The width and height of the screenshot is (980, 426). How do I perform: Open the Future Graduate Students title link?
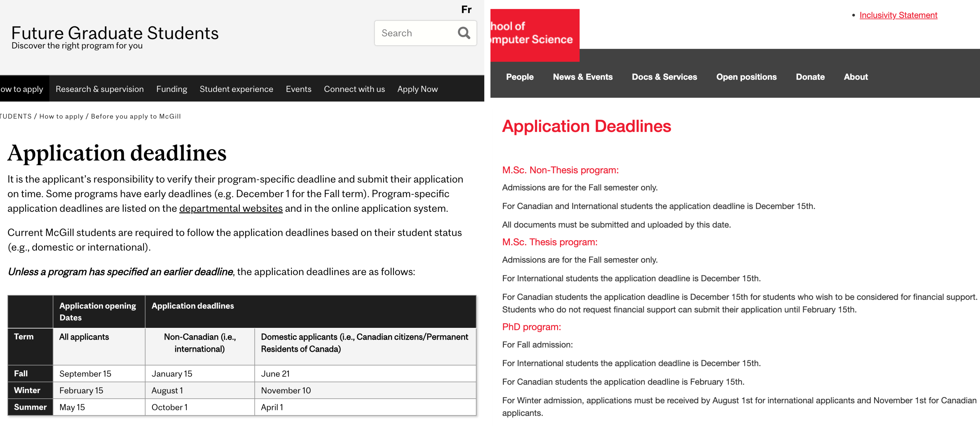coord(115,33)
